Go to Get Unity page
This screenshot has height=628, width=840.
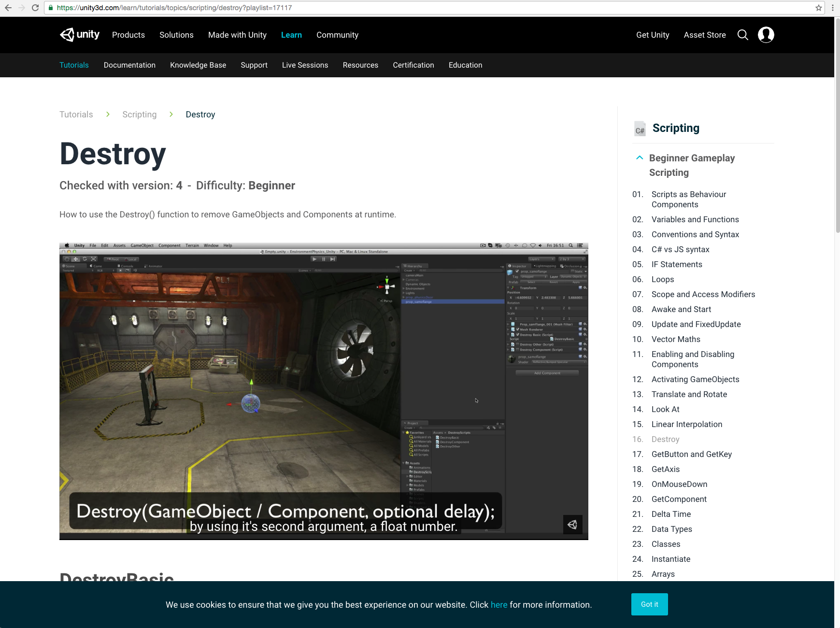[653, 35]
